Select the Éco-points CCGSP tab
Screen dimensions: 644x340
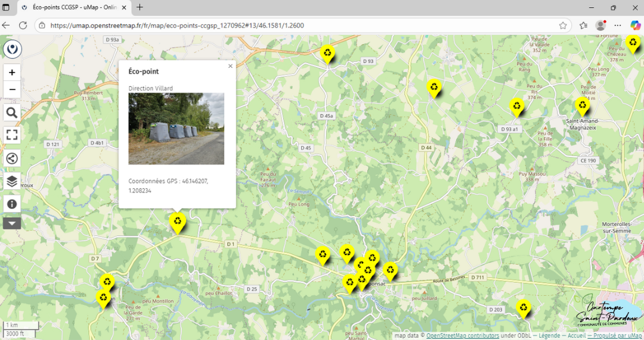click(72, 8)
